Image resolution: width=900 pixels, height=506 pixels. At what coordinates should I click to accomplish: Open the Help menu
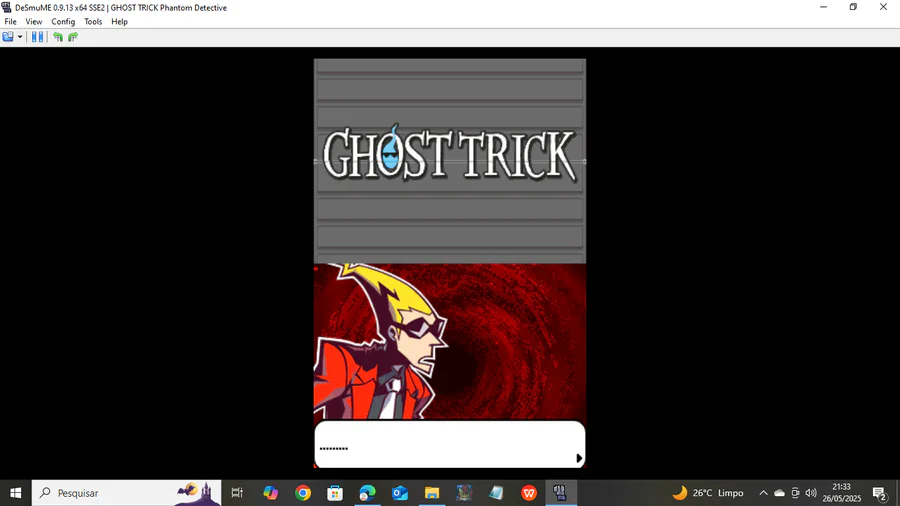(119, 21)
